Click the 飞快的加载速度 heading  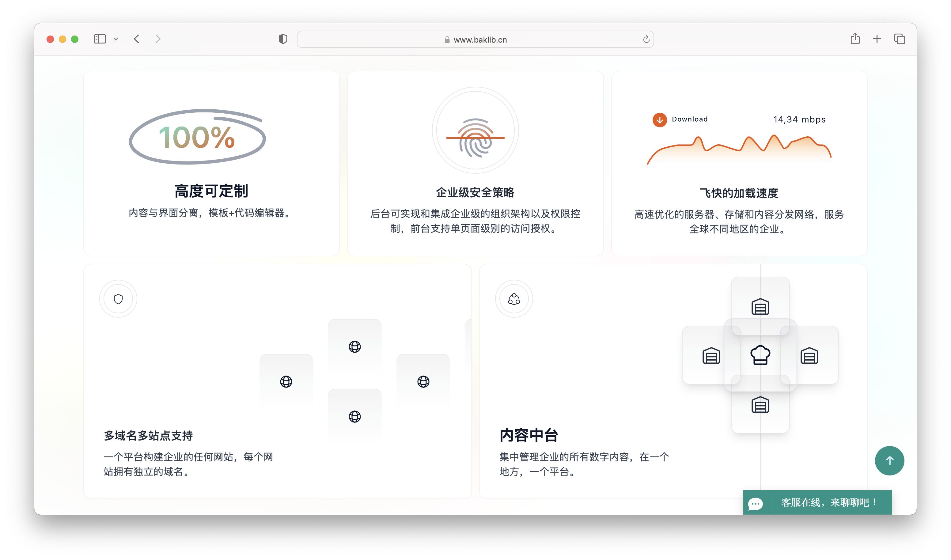739,193
